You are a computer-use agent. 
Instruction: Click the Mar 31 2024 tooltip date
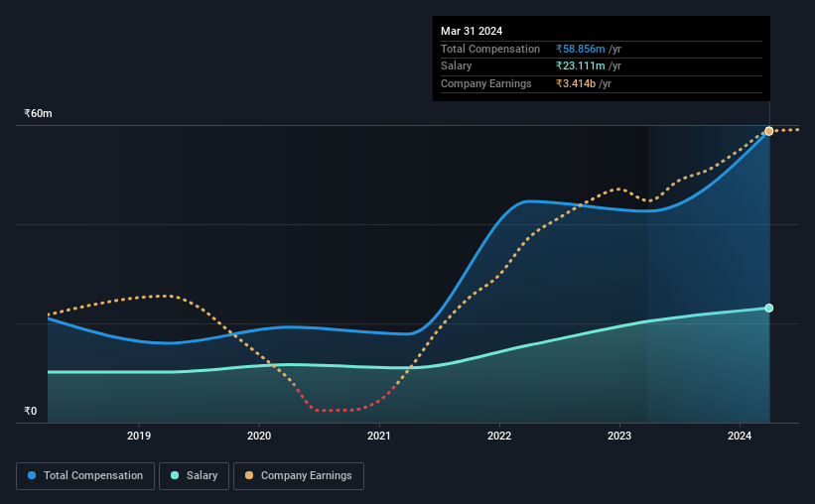point(472,31)
